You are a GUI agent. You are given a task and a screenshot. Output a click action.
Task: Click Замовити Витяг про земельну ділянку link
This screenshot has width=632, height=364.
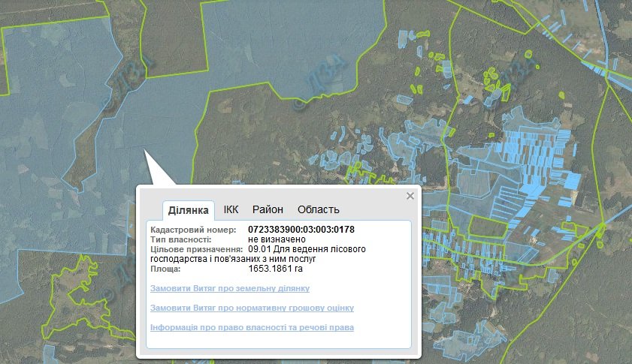coord(230,288)
